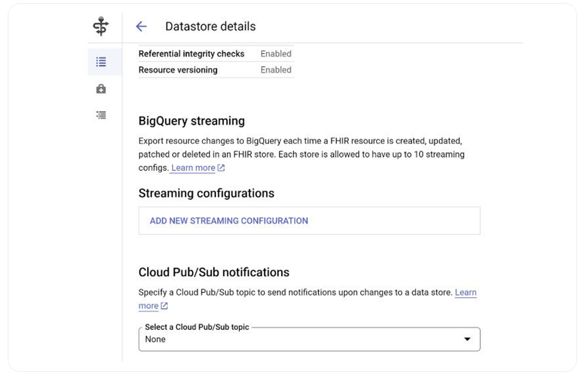Click Enabled value beside Referential integrity checks
Viewport: 588px width, 376px height.
point(276,53)
